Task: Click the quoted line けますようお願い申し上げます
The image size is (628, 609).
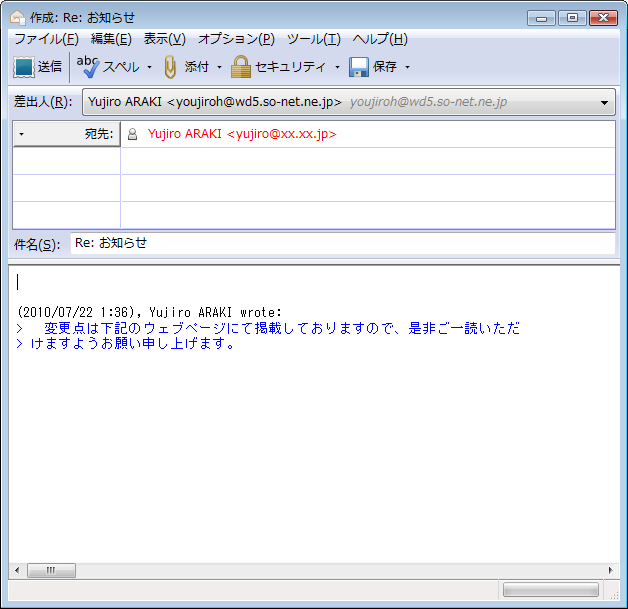Action: point(125,344)
